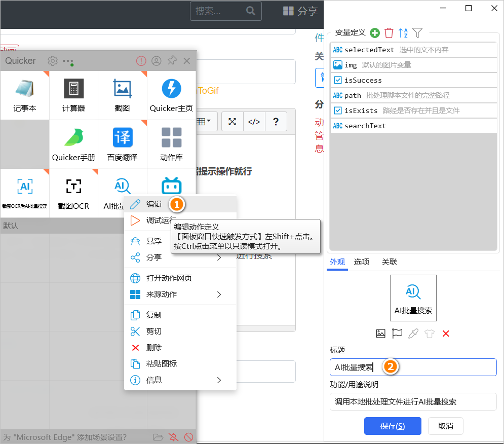504x444 pixels.
Task: Remove the action icon with red X
Action: [446, 334]
